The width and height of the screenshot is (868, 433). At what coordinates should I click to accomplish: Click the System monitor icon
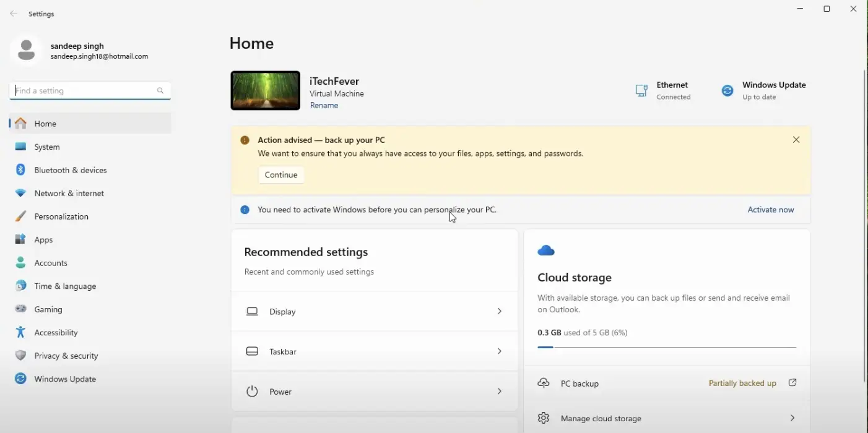coord(20,147)
